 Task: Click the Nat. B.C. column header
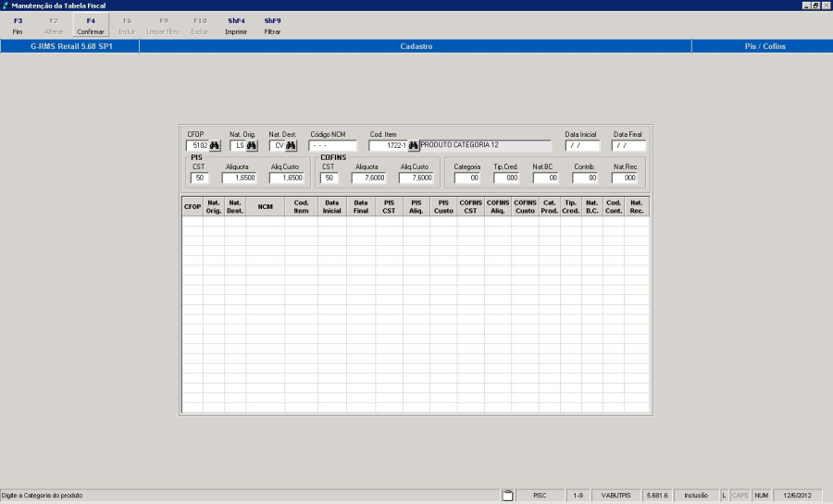pyautogui.click(x=591, y=207)
